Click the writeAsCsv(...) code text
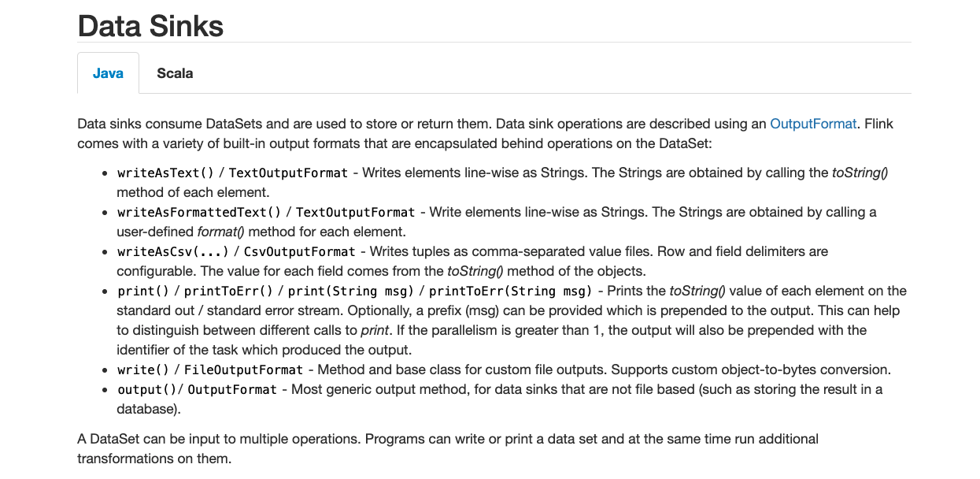This screenshot has width=980, height=479. coord(172,251)
